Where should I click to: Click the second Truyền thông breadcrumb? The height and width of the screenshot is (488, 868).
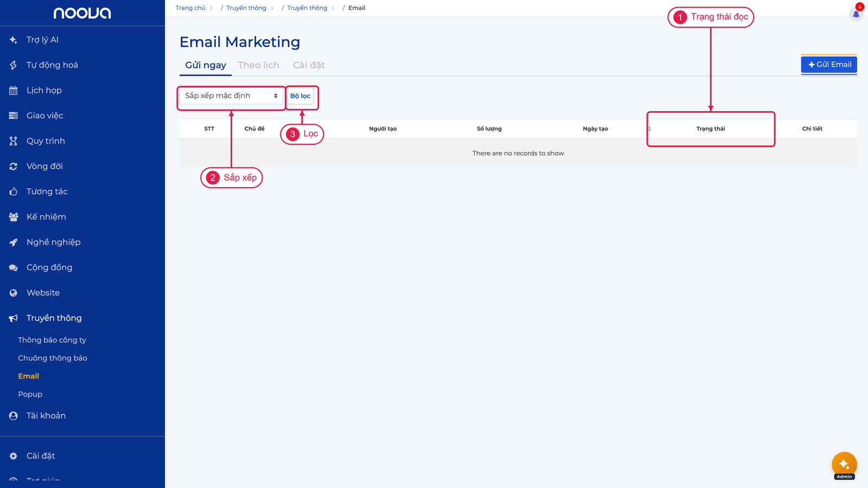307,8
